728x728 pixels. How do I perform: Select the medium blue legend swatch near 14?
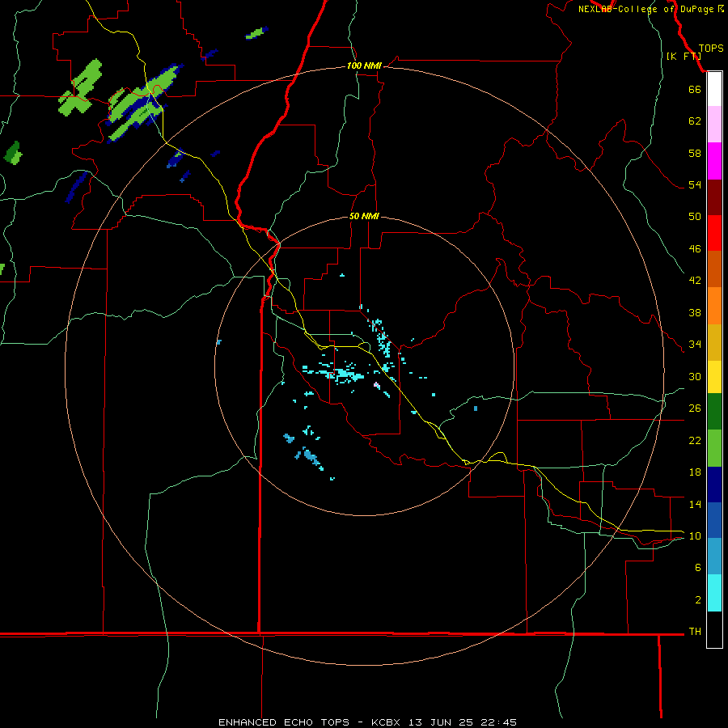click(714, 520)
